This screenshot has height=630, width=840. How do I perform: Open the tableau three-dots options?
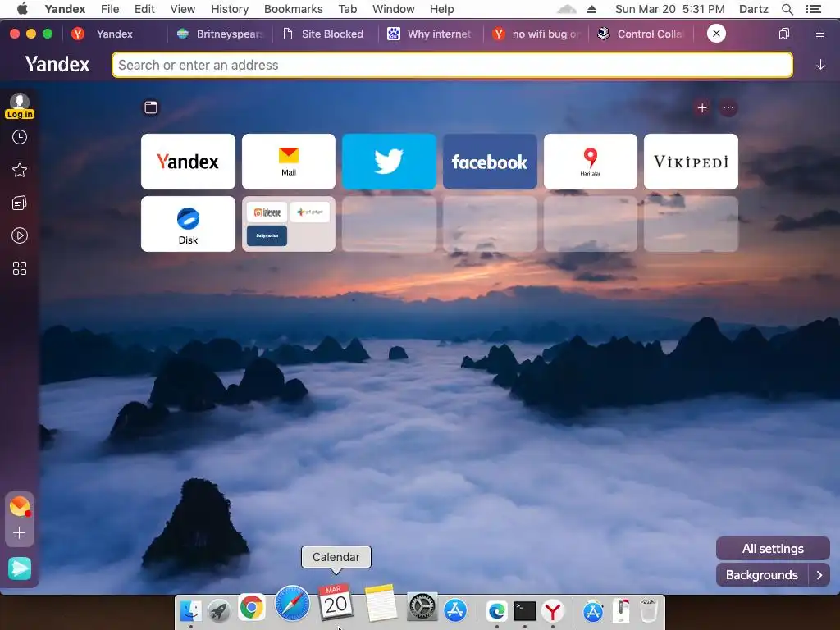coord(728,107)
